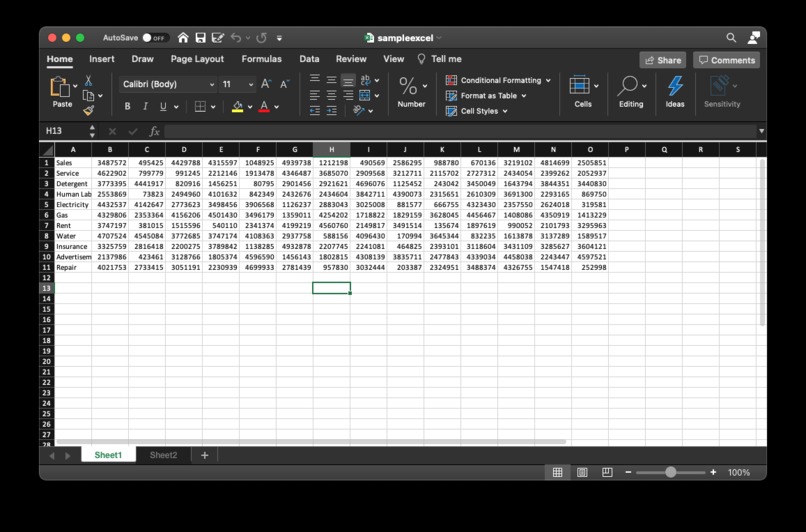This screenshot has width=806, height=532.
Task: Click the Share button
Action: coord(663,60)
